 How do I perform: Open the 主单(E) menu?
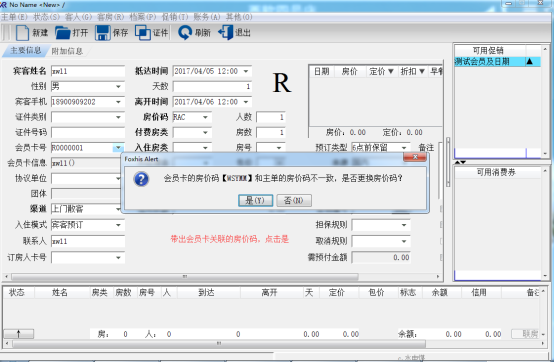pos(14,17)
